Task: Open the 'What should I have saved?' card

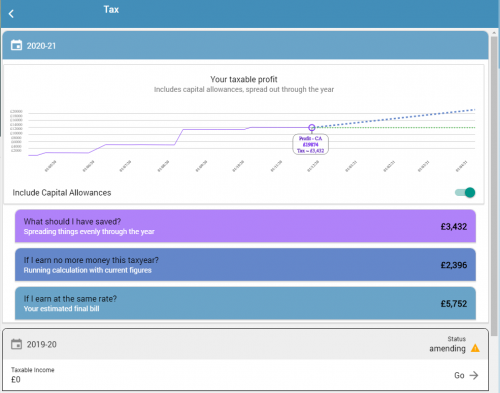Action: (x=245, y=226)
